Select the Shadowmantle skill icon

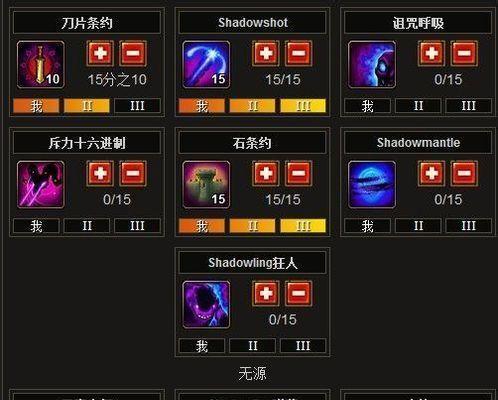(372, 184)
